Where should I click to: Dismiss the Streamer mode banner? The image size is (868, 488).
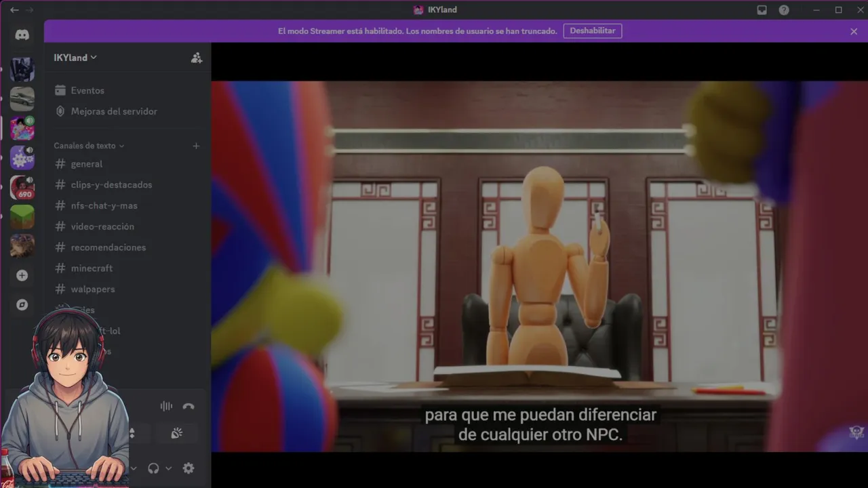[854, 31]
